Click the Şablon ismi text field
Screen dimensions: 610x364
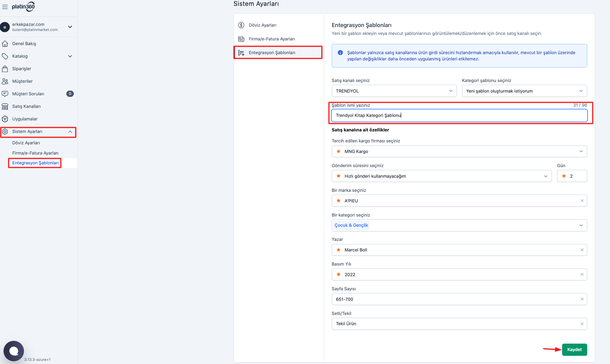tap(459, 115)
